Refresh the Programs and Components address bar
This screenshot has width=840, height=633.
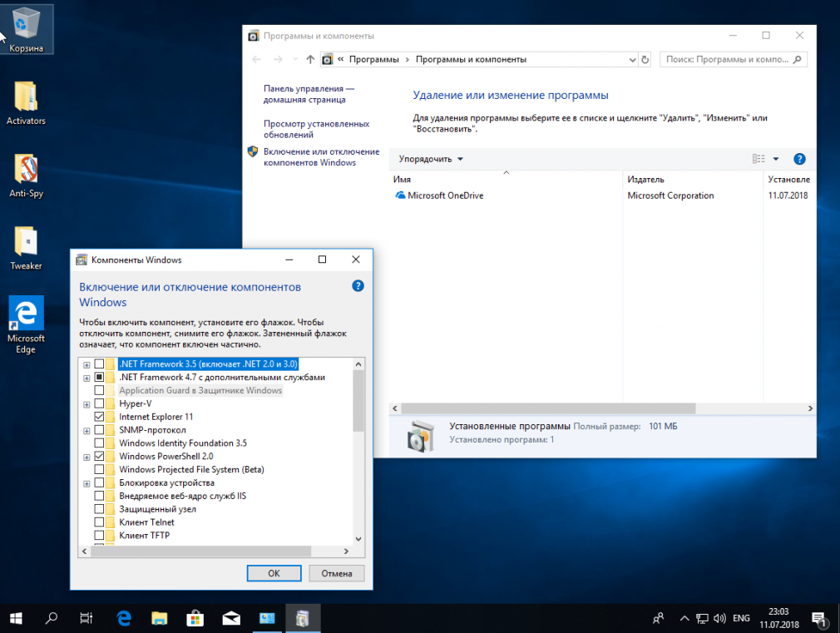(645, 60)
